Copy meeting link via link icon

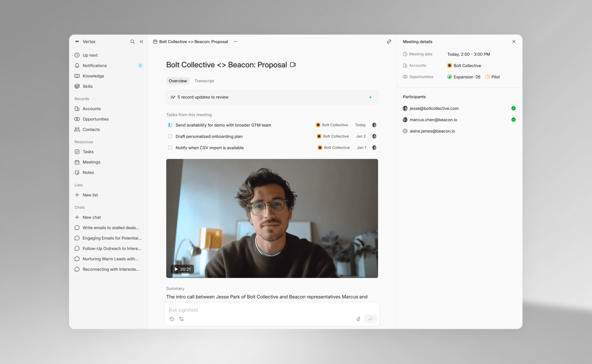pyautogui.click(x=389, y=42)
